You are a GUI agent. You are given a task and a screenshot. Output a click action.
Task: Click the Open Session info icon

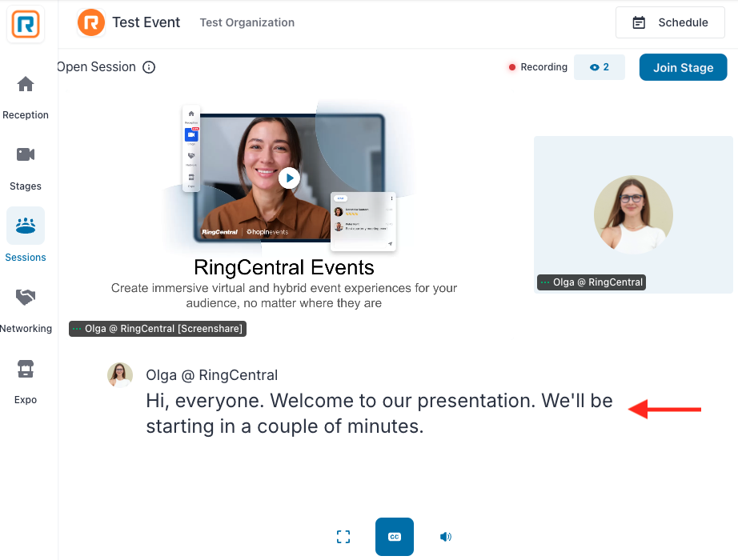click(x=149, y=67)
